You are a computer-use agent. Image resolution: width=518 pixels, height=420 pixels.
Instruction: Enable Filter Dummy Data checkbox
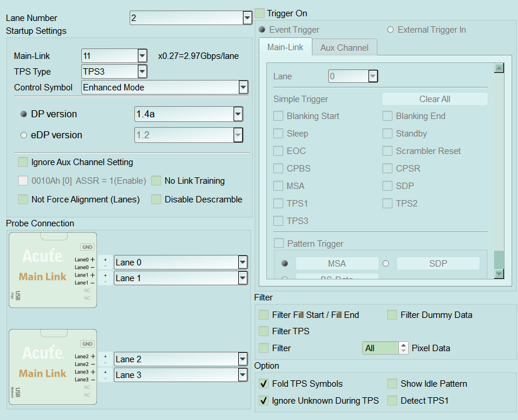(x=392, y=315)
